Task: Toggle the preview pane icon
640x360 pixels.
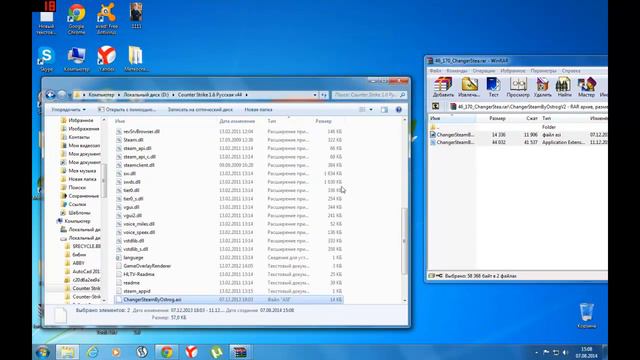Action: 384,109
